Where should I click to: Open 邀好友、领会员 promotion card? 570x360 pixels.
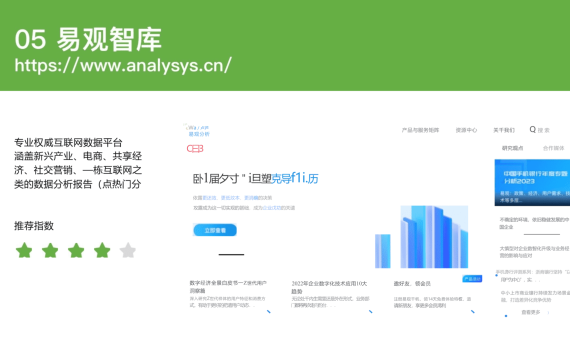433,294
